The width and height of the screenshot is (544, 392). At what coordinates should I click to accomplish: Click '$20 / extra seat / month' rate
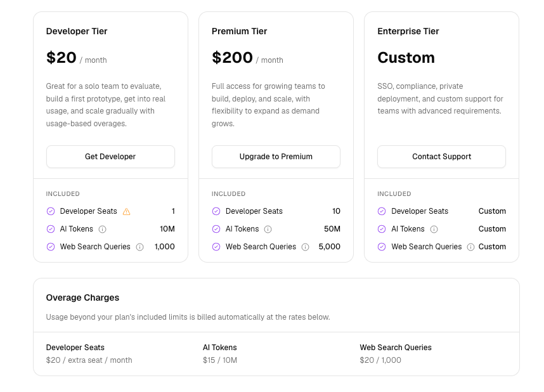[89, 360]
